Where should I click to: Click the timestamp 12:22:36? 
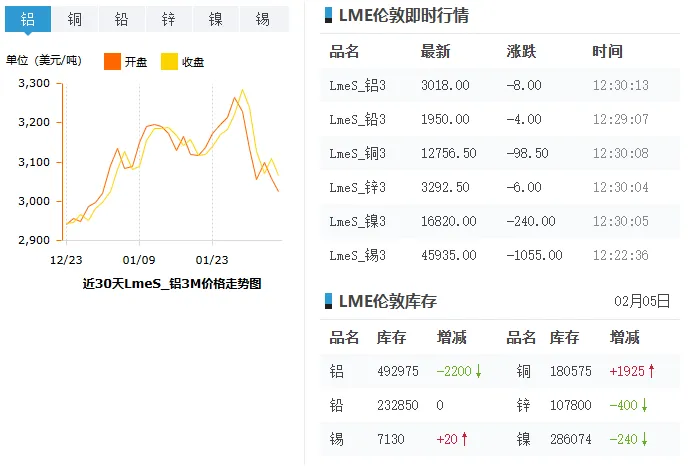click(x=620, y=255)
